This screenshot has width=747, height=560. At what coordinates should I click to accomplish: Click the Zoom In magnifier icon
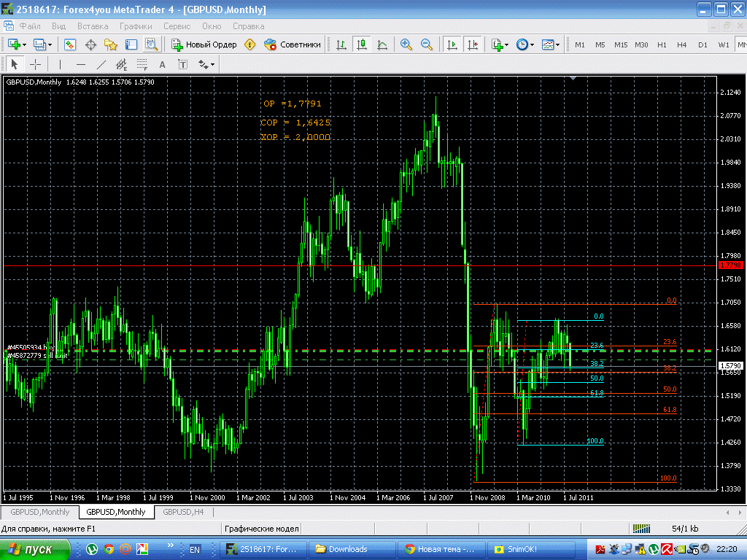click(406, 44)
